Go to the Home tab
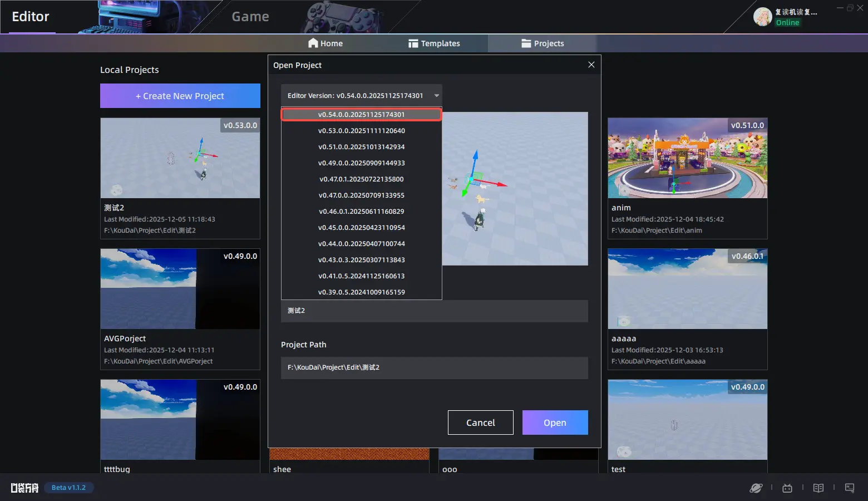 coord(325,43)
